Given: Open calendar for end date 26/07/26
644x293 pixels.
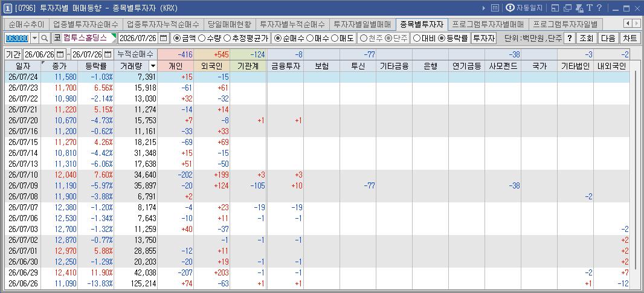Looking at the screenshot, I should [108, 54].
